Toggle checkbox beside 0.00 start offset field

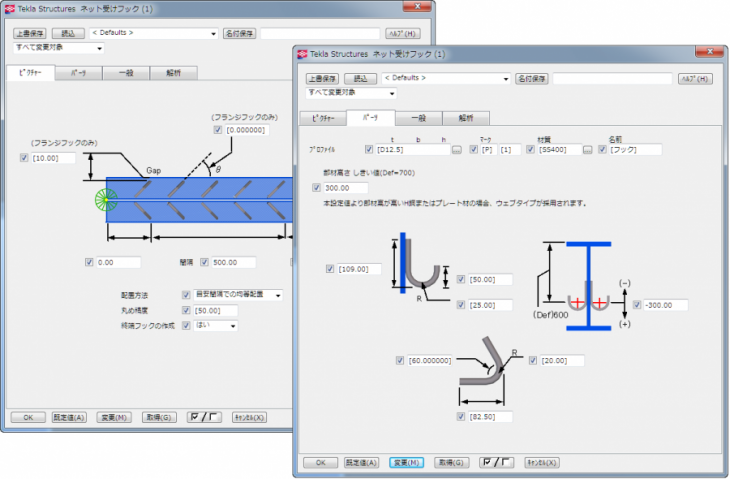tap(89, 262)
